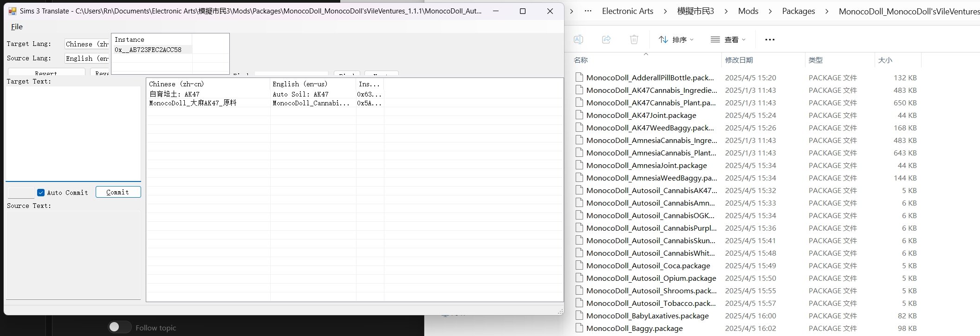Toggle the Follow topic switch
Viewport: 980px width, 336px height.
coord(119,327)
